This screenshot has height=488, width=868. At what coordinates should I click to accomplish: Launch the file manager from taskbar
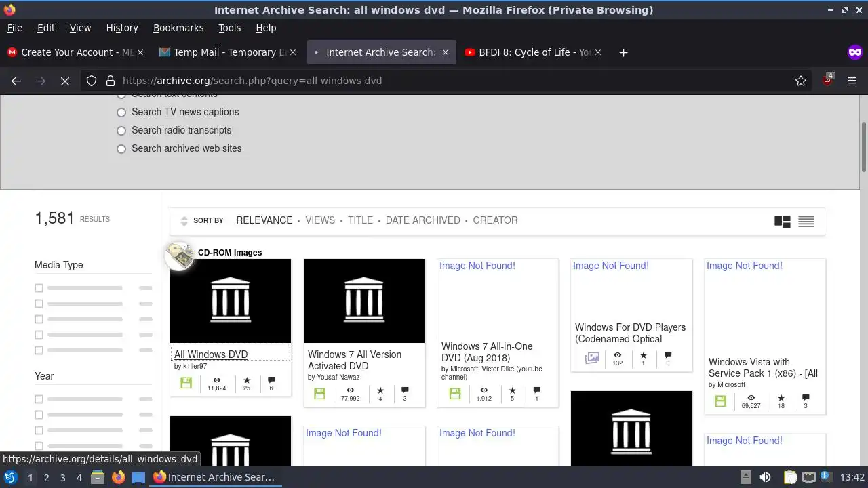tap(98, 477)
